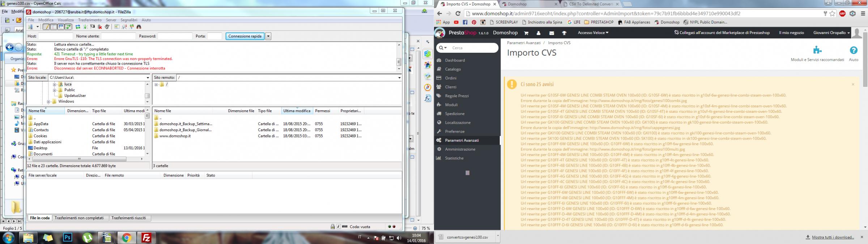Open the Chrome hamburger menu

863,13
